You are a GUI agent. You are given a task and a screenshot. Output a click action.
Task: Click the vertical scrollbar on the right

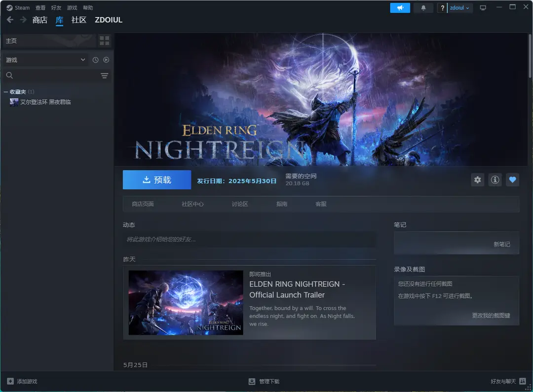530,56
